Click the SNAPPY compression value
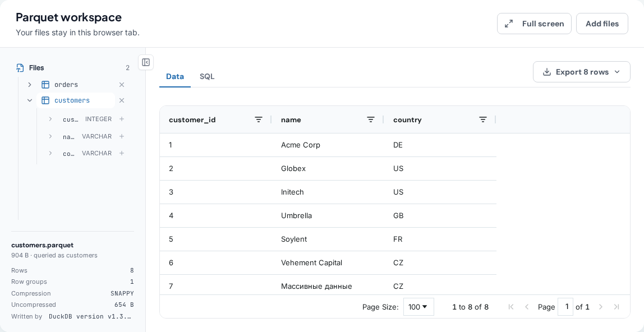 [122, 293]
